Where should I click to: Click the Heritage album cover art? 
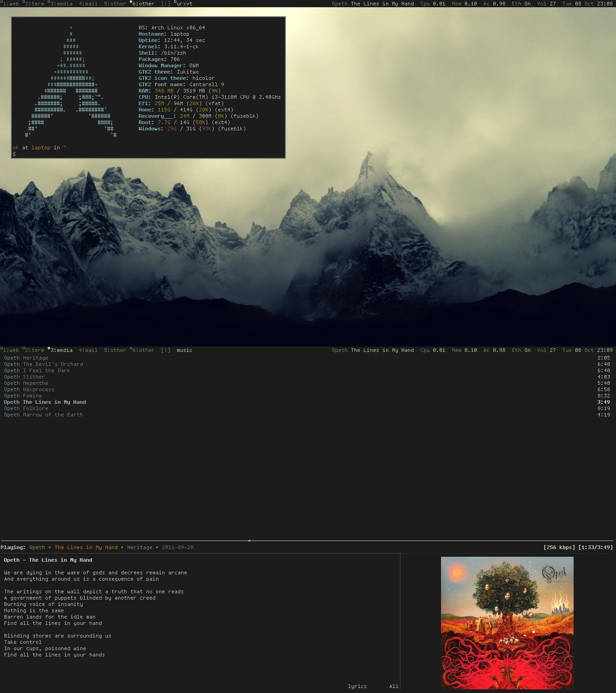pos(507,623)
